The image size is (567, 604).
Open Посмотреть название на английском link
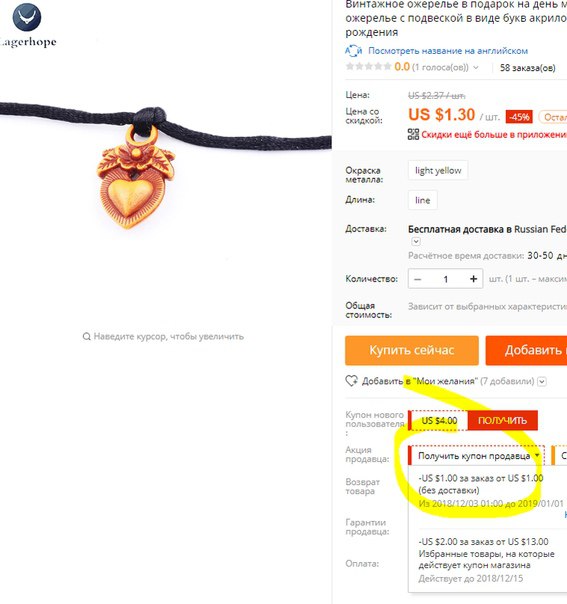[x=448, y=51]
